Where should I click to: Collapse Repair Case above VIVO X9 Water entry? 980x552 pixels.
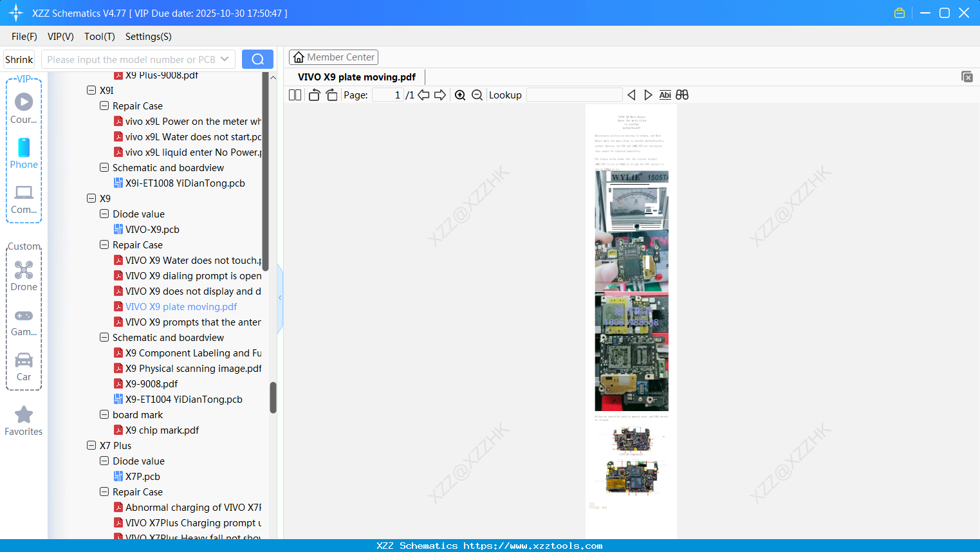point(104,244)
